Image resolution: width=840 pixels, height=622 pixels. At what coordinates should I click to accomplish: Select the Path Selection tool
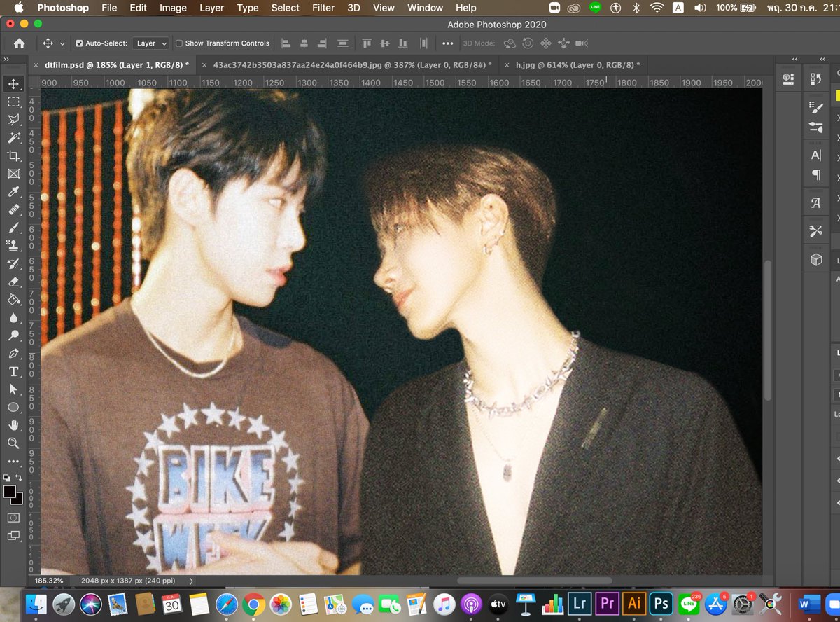[13, 389]
